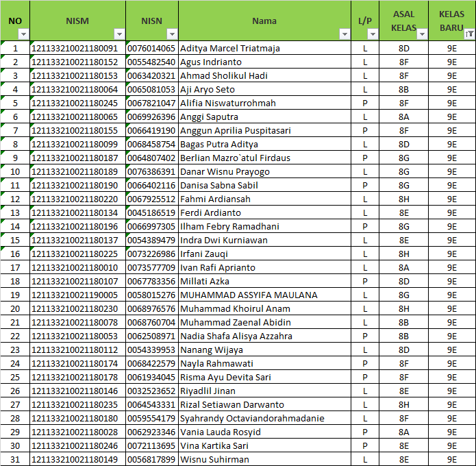Select the name cell Anggi Saputra
This screenshot has height=466, width=476.
(x=265, y=117)
